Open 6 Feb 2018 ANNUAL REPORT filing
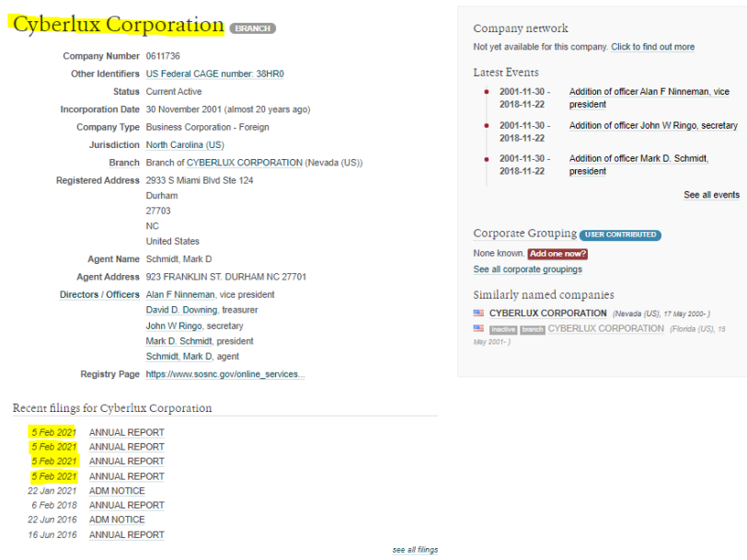 point(127,505)
